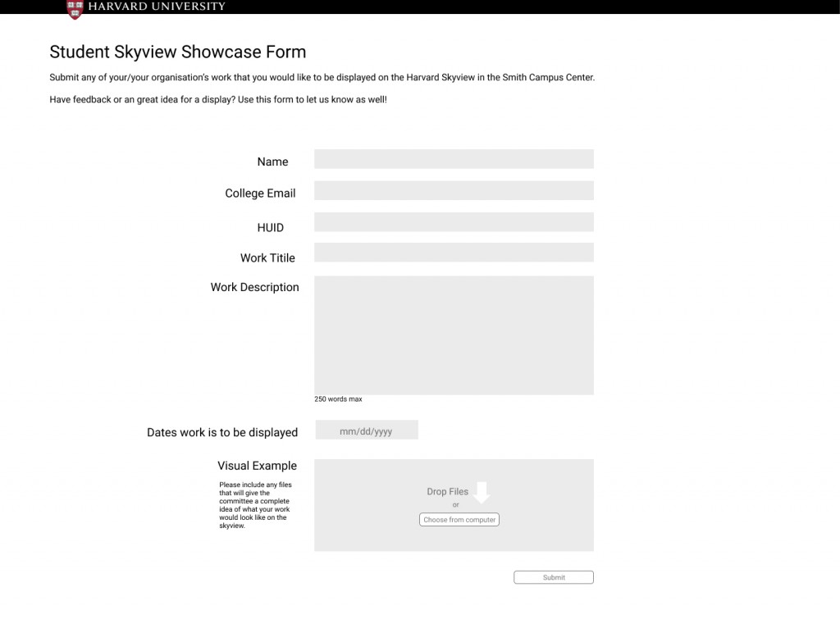This screenshot has height=633, width=840.
Task: Click the College Email label
Action: 260,194
